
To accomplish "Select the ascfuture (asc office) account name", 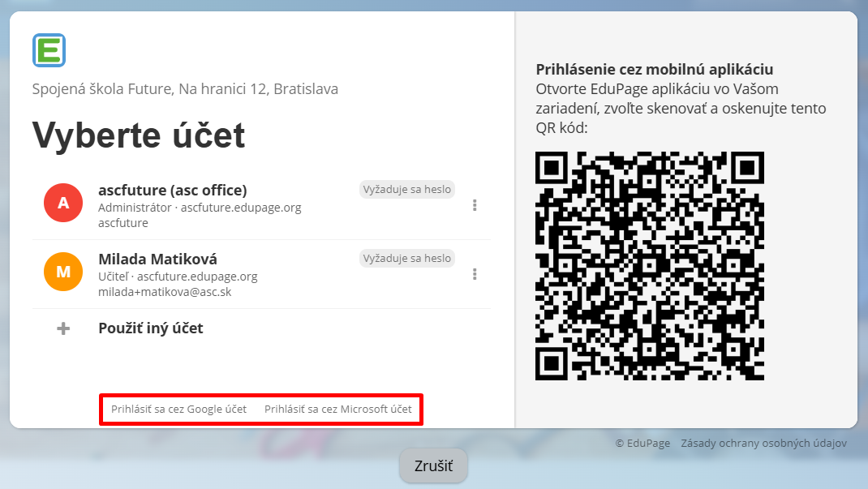I will 172,191.
